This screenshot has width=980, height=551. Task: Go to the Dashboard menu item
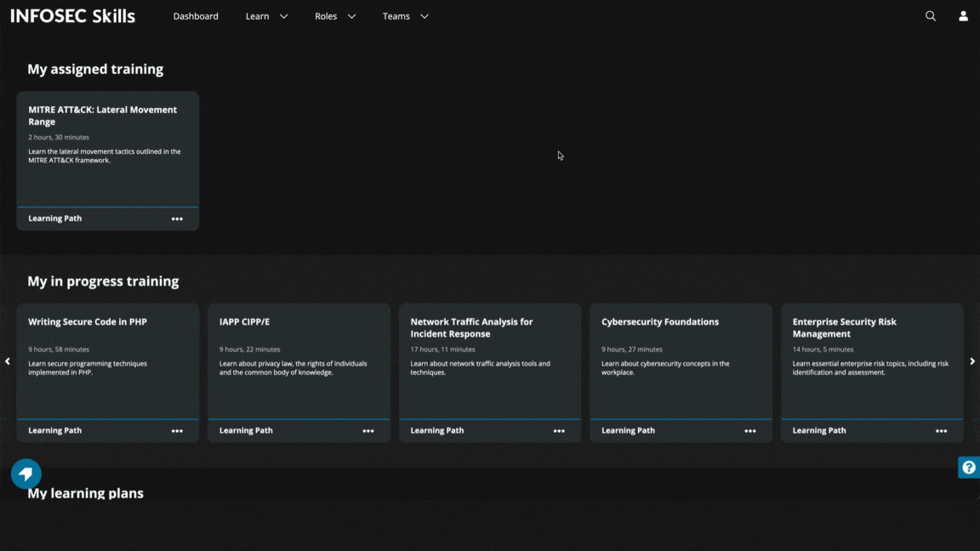pos(196,16)
